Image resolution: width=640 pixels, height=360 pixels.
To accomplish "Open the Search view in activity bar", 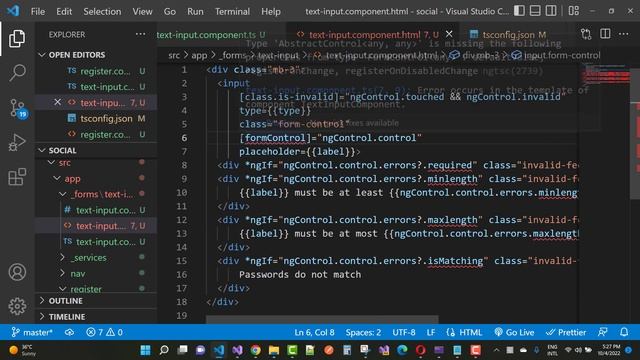I will (17, 73).
